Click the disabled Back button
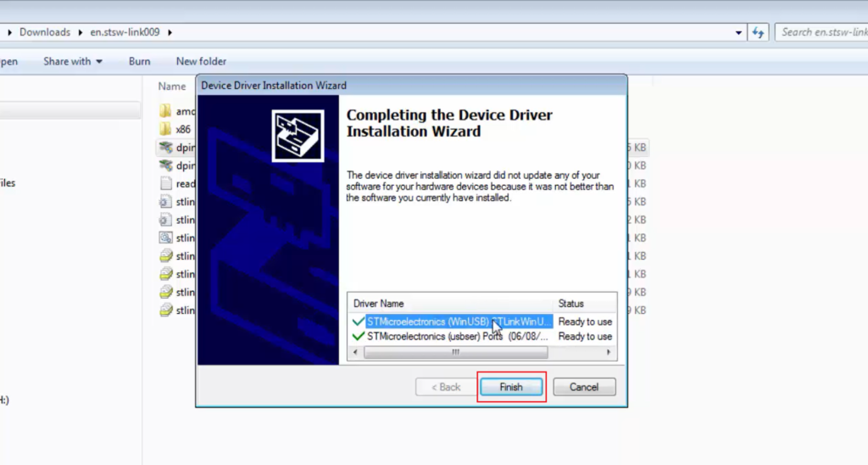The height and width of the screenshot is (465, 868). (x=446, y=387)
